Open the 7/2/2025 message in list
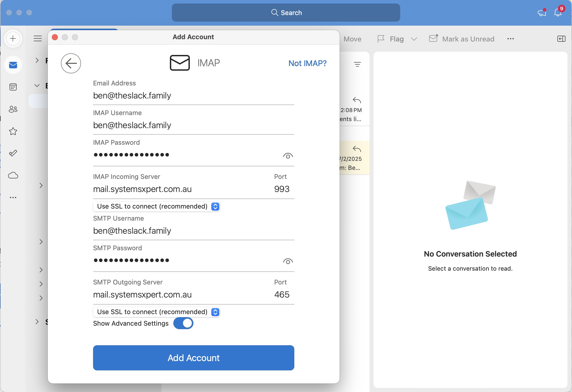The width and height of the screenshot is (572, 392). pyautogui.click(x=354, y=158)
